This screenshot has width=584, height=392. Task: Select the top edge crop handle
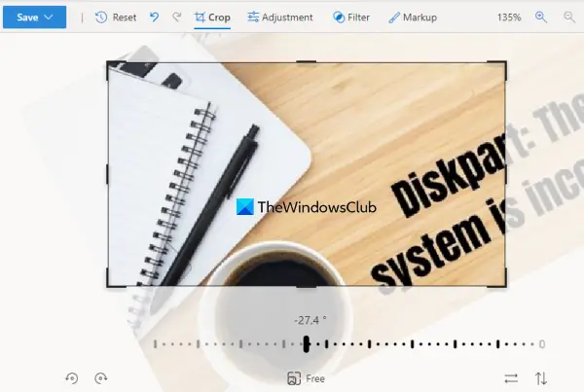tap(307, 62)
